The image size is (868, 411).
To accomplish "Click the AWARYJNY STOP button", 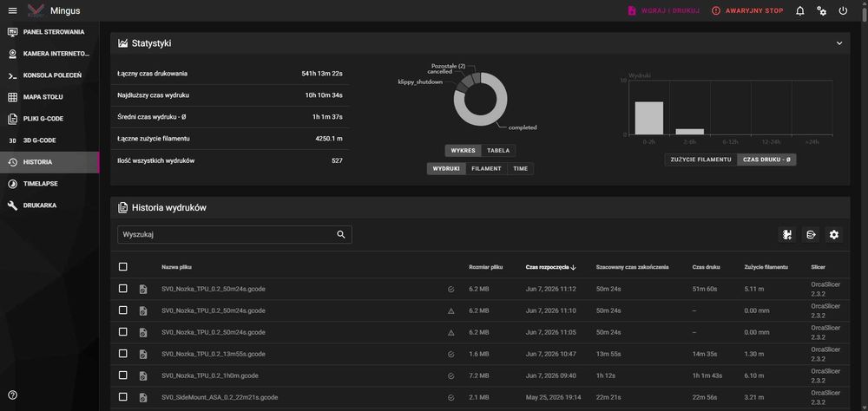I will (x=747, y=10).
